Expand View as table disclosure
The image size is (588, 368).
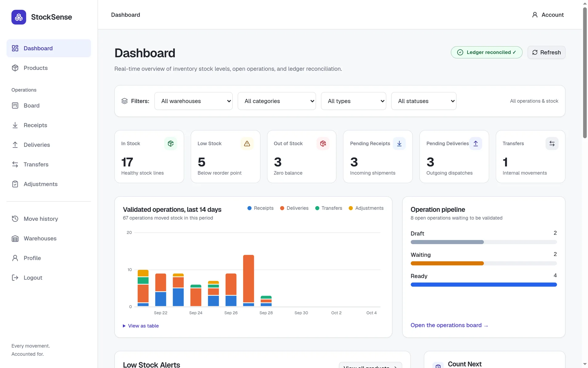(141, 326)
